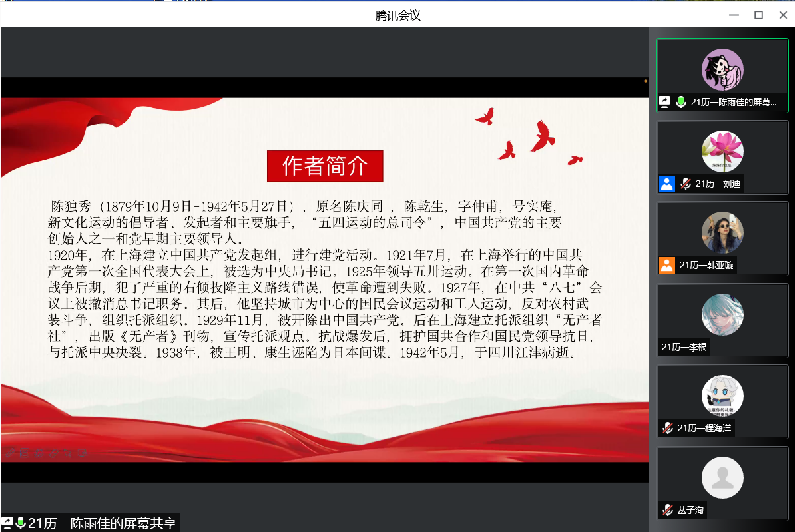Click the 腾讯会议 window title

(398, 15)
